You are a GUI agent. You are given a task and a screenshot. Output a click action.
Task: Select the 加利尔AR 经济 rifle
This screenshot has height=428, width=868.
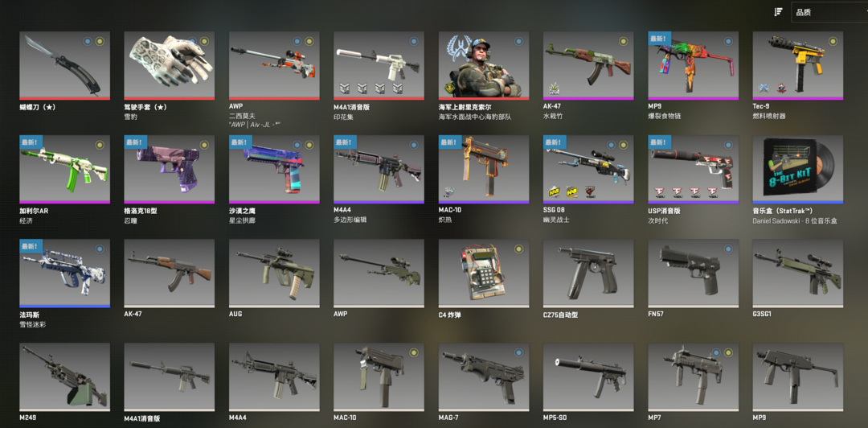pos(65,169)
